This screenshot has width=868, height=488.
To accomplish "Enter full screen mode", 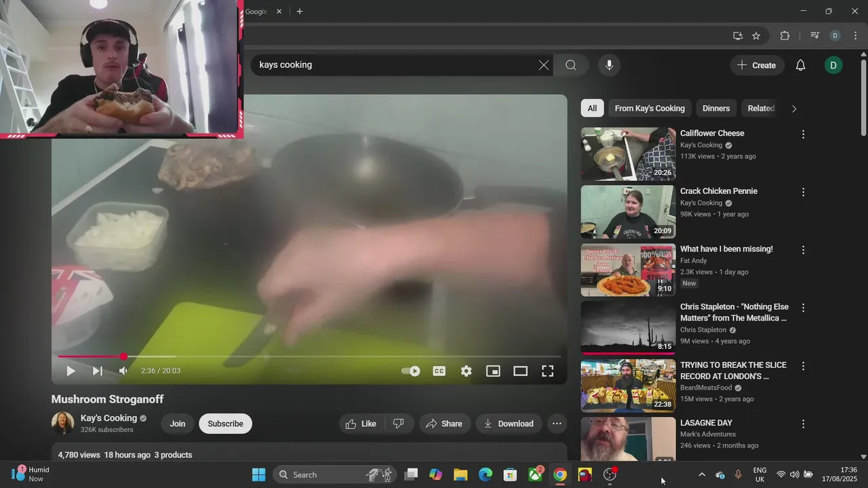I will 547,371.
